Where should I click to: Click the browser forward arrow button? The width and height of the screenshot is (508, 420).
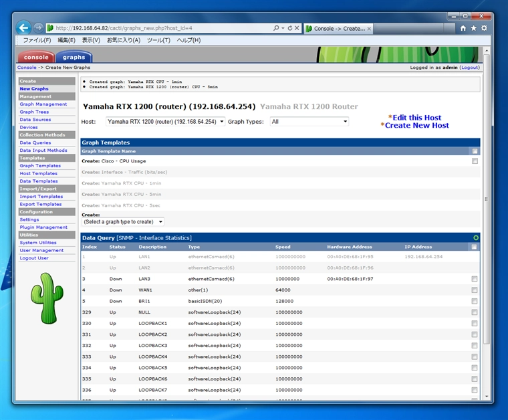point(38,28)
